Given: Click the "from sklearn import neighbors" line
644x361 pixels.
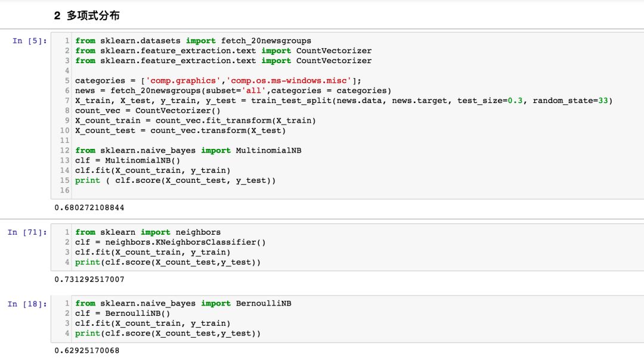Looking at the screenshot, I should click(x=148, y=232).
